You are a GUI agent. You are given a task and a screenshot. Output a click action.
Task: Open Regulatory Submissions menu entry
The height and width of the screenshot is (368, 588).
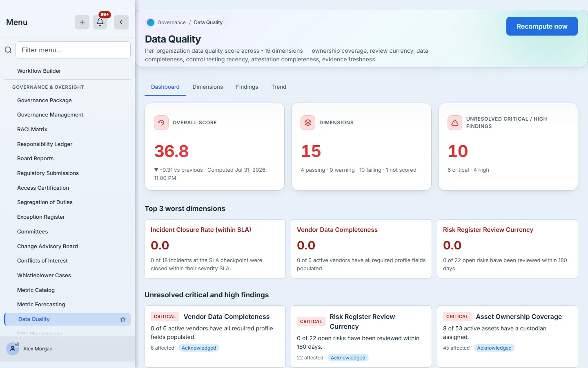click(67, 173)
